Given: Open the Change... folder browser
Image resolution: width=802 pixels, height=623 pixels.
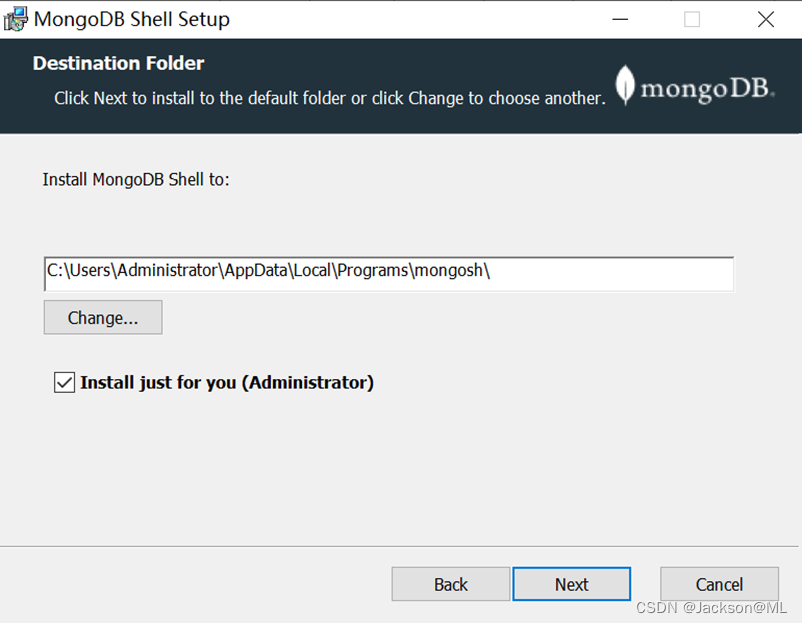Looking at the screenshot, I should 103,317.
